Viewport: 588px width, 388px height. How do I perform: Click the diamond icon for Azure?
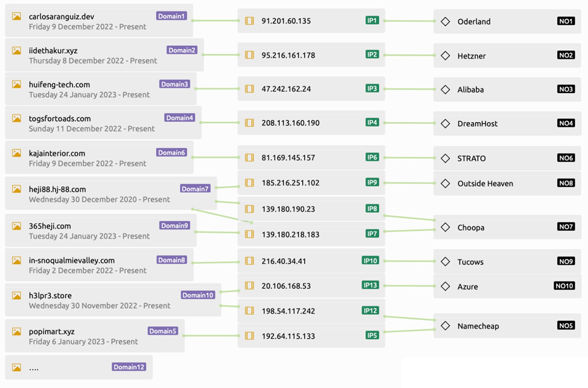click(446, 286)
